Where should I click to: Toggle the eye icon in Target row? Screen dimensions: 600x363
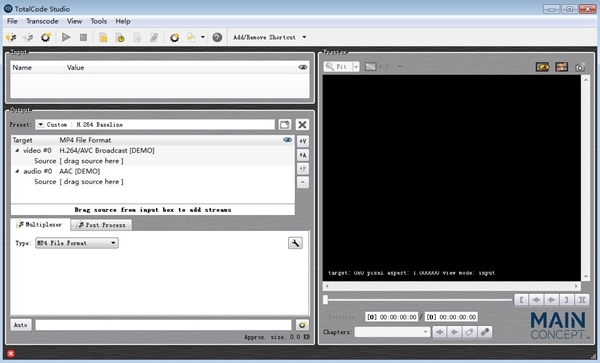point(287,140)
